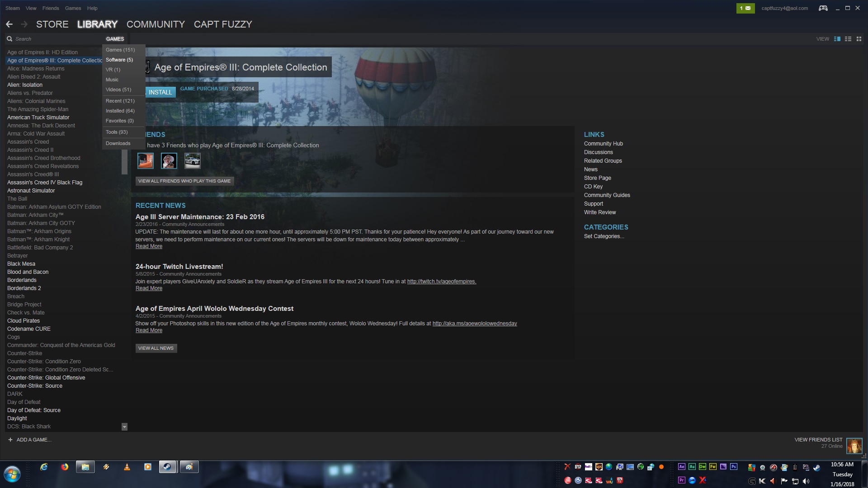868x488 pixels.
Task: Open the captfuzzy4@aol.com account dropdown
Action: pyautogui.click(x=784, y=8)
